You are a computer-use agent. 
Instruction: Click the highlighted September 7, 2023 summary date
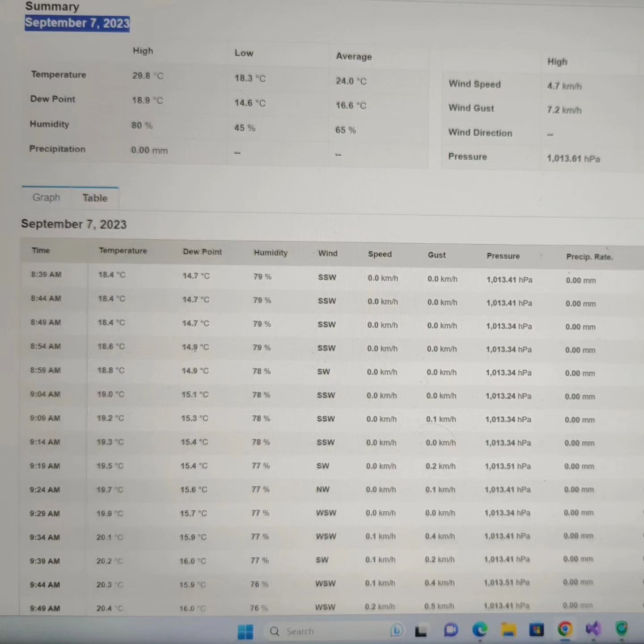[77, 23]
